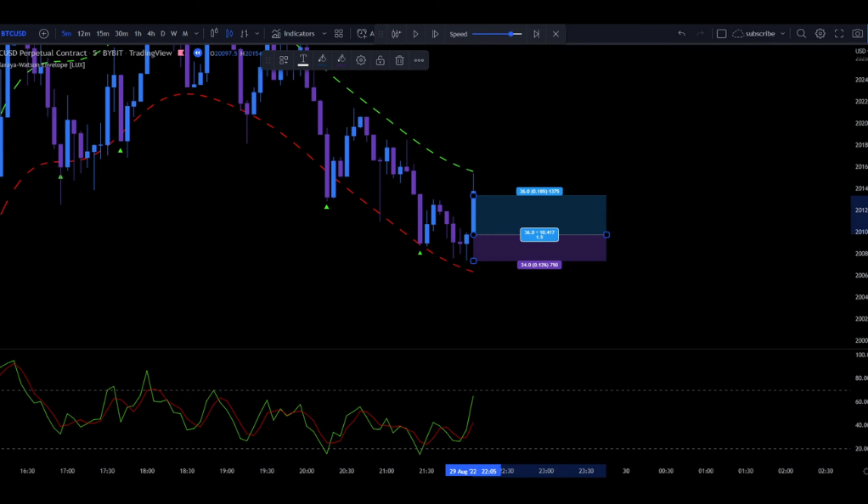Select the 15m timeframe

103,34
